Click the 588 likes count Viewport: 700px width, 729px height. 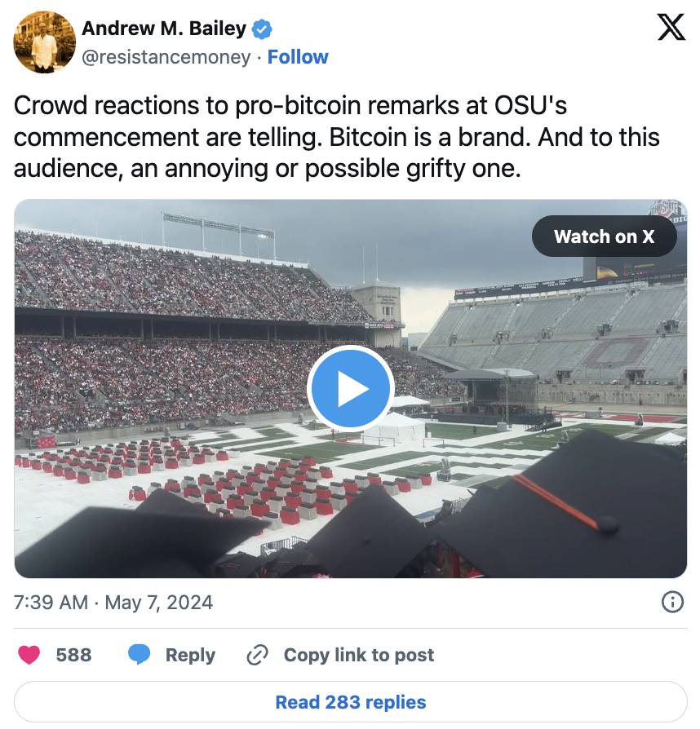(x=73, y=655)
